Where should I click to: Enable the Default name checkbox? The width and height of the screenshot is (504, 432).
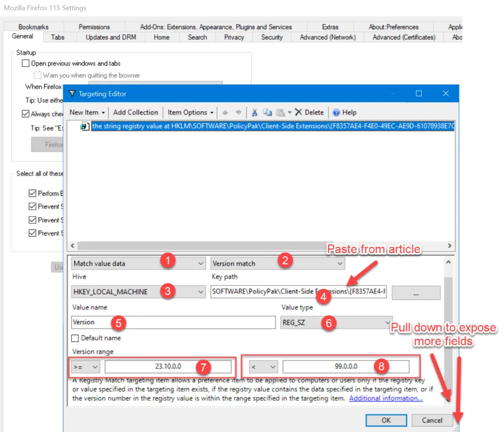(x=75, y=338)
